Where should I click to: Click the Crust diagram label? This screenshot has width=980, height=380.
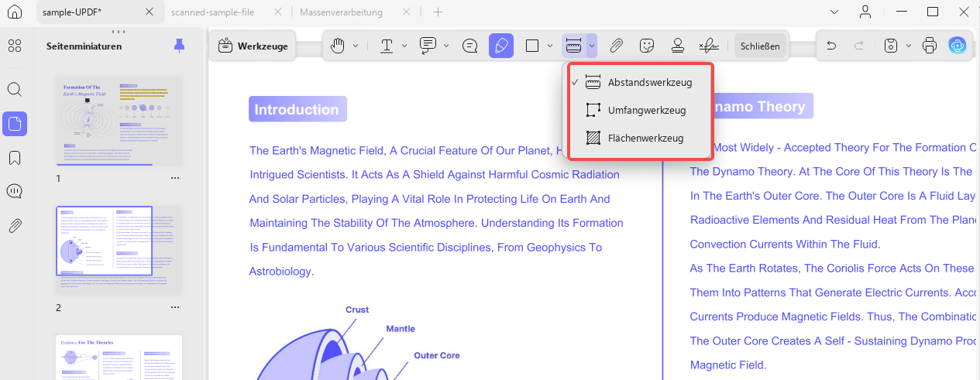[357, 310]
